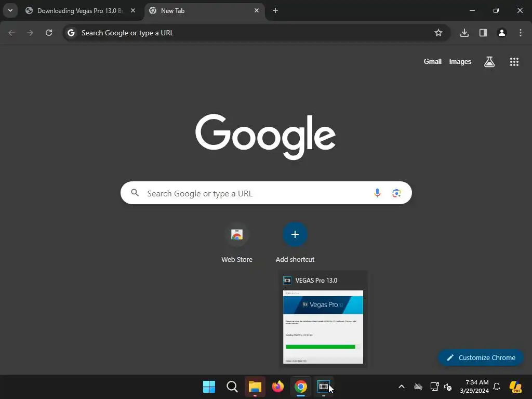532x399 pixels.
Task: Open Search Labs flask icon
Action: tap(489, 62)
